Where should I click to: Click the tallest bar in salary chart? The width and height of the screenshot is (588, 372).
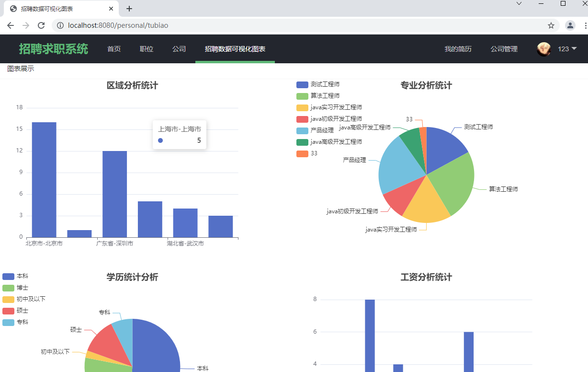click(x=370, y=336)
